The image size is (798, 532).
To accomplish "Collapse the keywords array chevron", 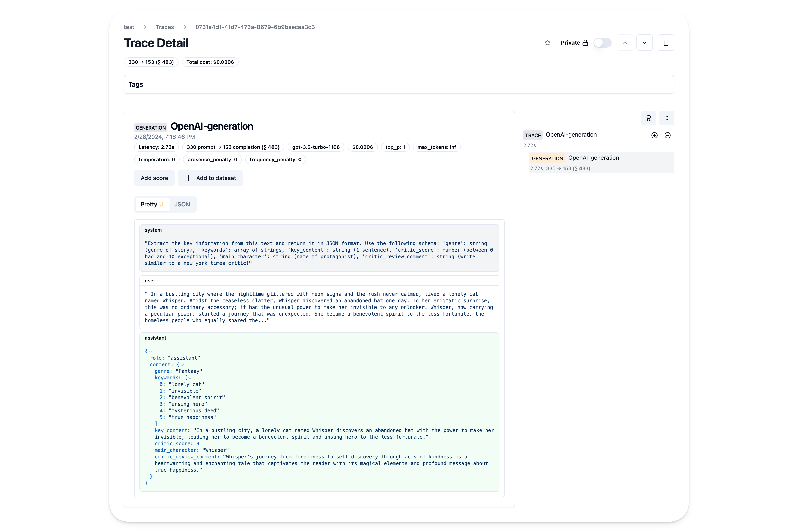I will pyautogui.click(x=190, y=378).
